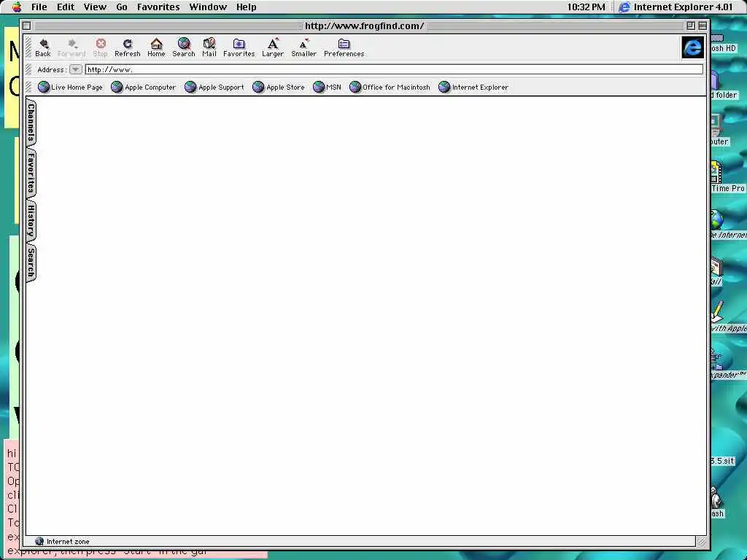
Task: Click the Address bar grip handle
Action: pos(28,69)
